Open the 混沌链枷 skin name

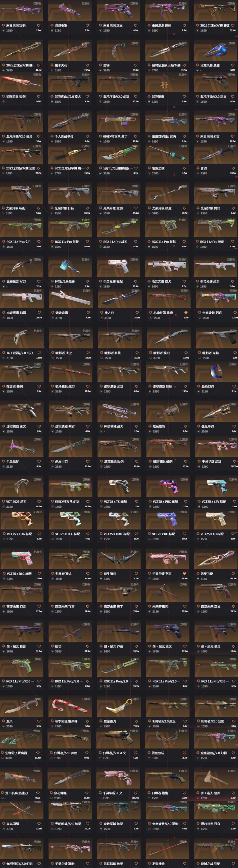coord(158,96)
